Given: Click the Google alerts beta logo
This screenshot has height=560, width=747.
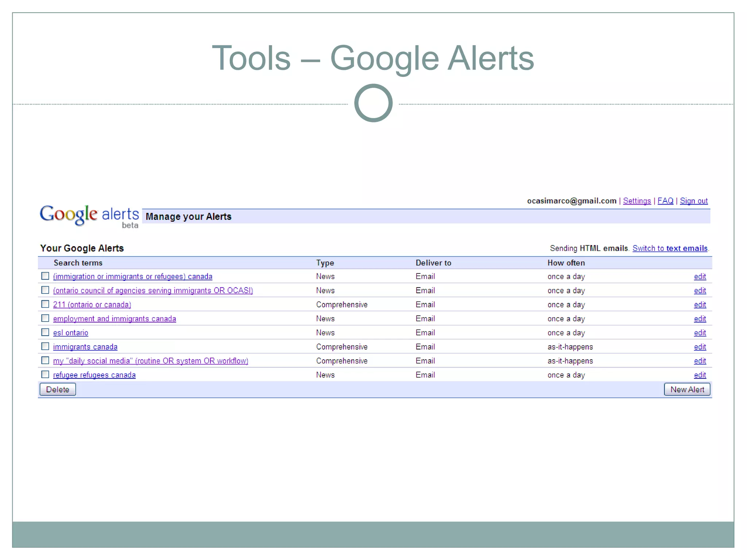Looking at the screenshot, I should point(89,217).
